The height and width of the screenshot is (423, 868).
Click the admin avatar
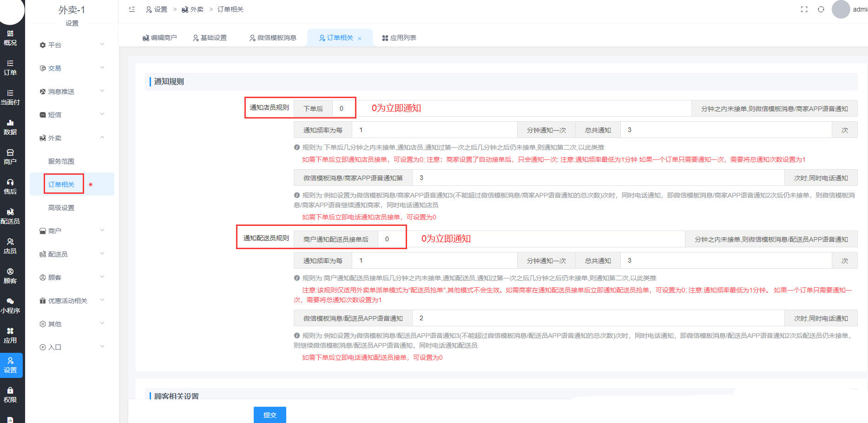click(x=841, y=9)
